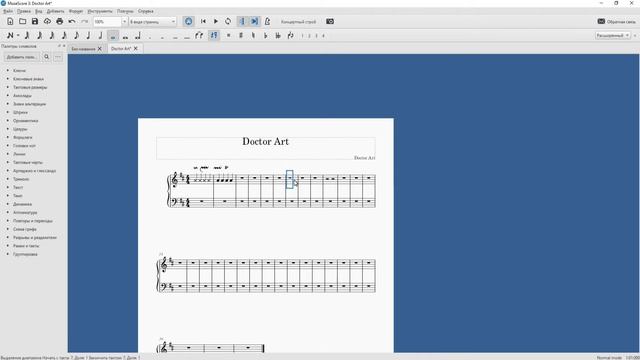Image resolution: width=640 pixels, height=360 pixels.
Task: Apply flat accidental
Action: tap(266, 36)
